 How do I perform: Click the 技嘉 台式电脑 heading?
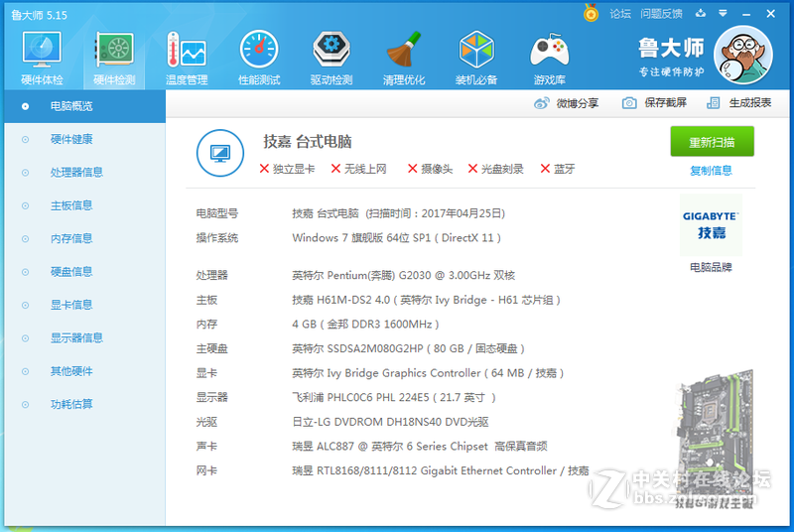tap(308, 142)
